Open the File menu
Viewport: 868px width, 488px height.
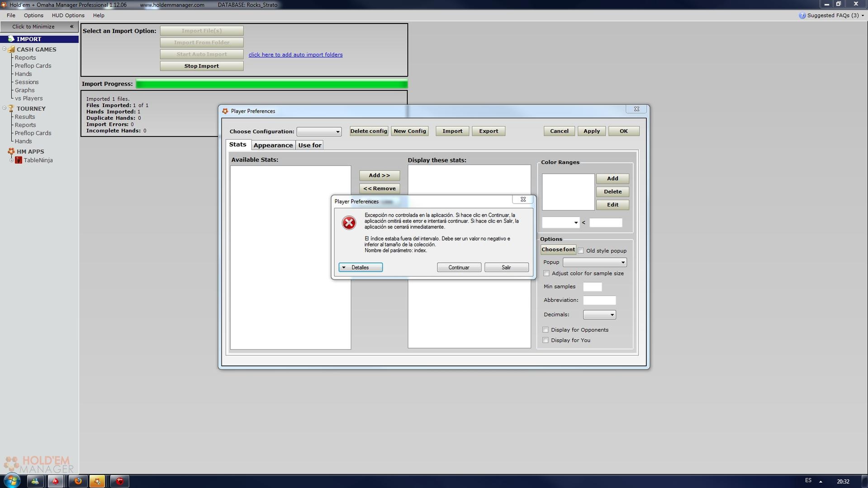coord(11,15)
